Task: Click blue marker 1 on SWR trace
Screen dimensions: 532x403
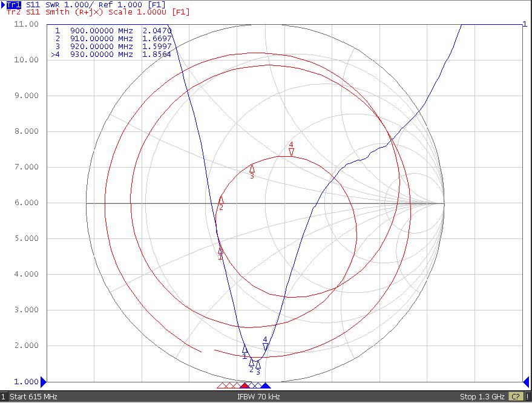Action: coord(245,350)
